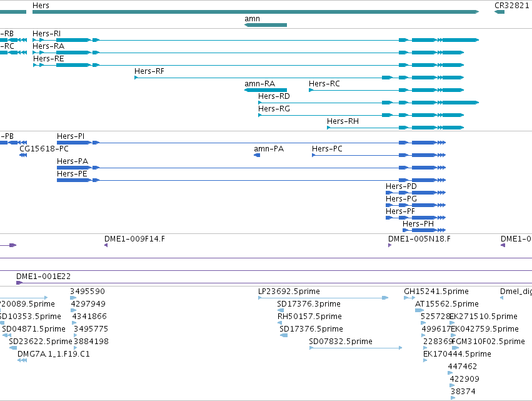Click the RH50157.5prime EST label
Screen dimensions: 532x401
(310, 317)
